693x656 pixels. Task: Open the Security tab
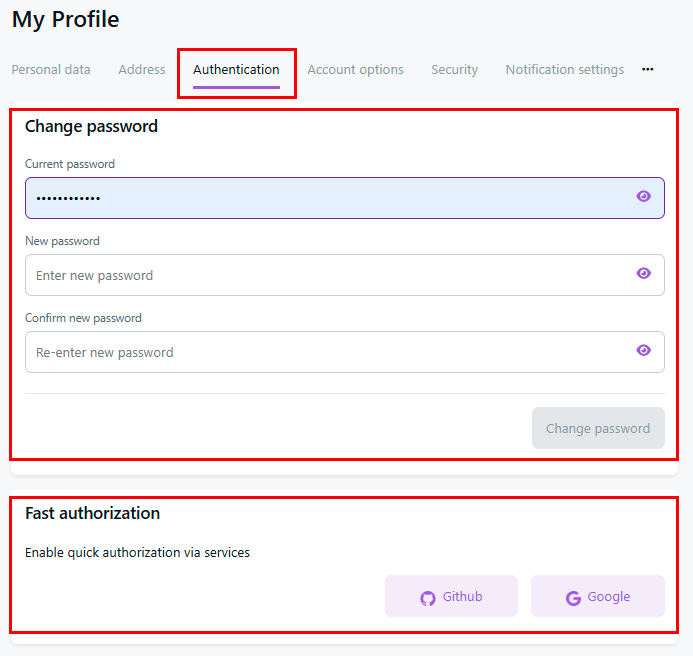tap(454, 70)
